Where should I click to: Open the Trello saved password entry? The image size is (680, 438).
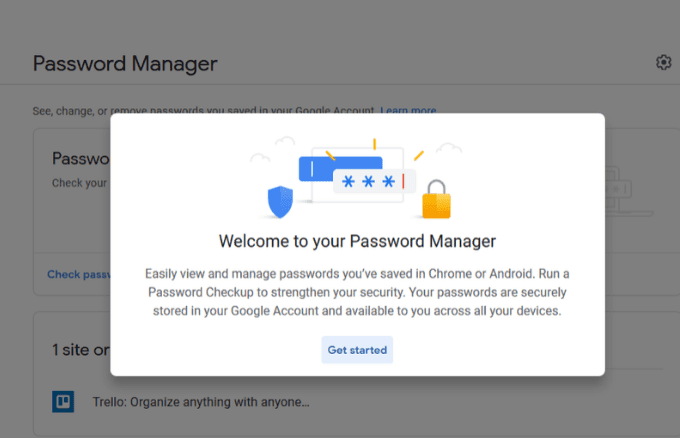pyautogui.click(x=200, y=402)
